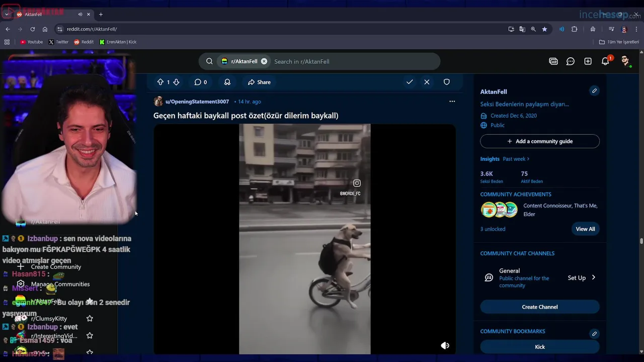Viewport: 644px width, 362px height.
Task: Click the post title Geçen haftaki baykall post
Action: [246, 116]
